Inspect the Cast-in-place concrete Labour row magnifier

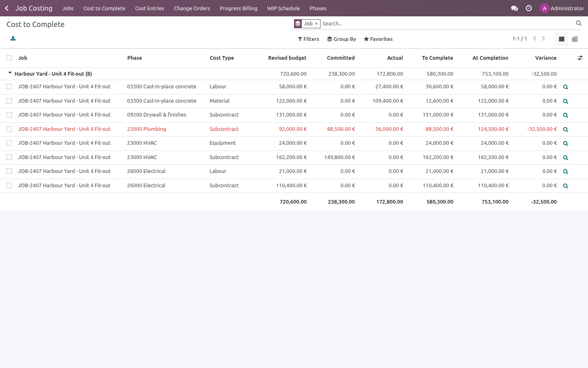pos(566,87)
